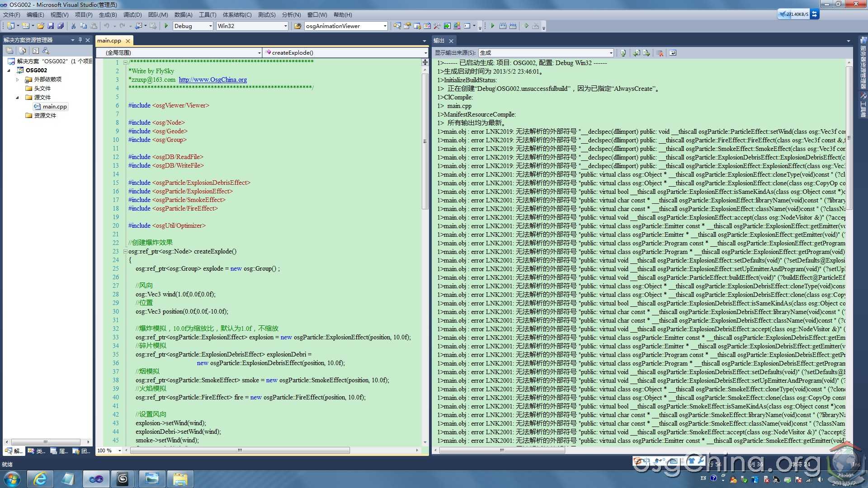The width and height of the screenshot is (868, 488).
Task: Open Toolbox with wrench icon
Action: tap(437, 26)
